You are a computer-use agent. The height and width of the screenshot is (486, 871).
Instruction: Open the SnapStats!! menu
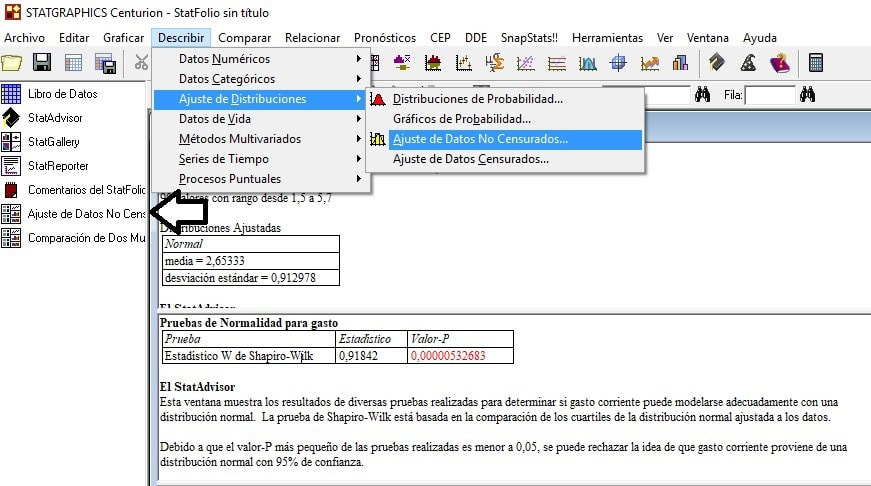click(x=529, y=38)
